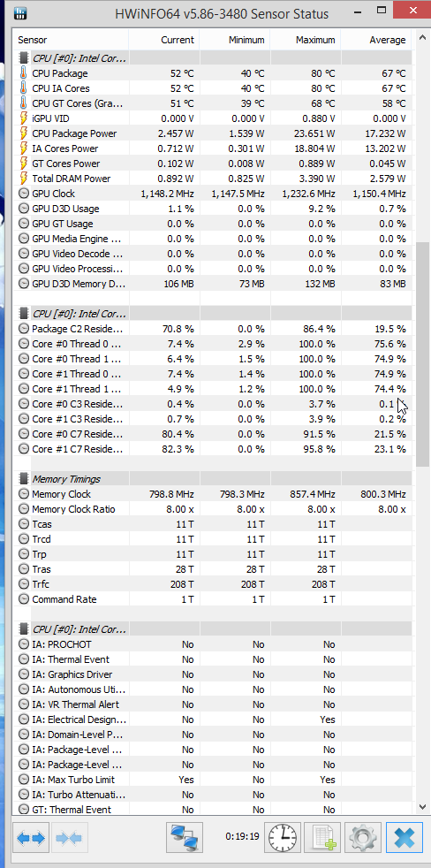The height and width of the screenshot is (868, 431).
Task: Click the Minimum column header
Action: point(235,40)
